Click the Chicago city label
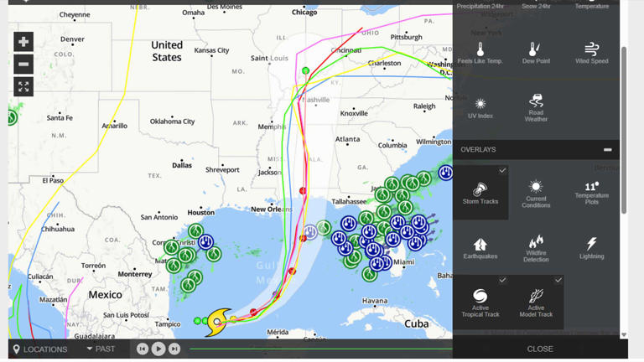This screenshot has width=644, height=362. click(304, 13)
